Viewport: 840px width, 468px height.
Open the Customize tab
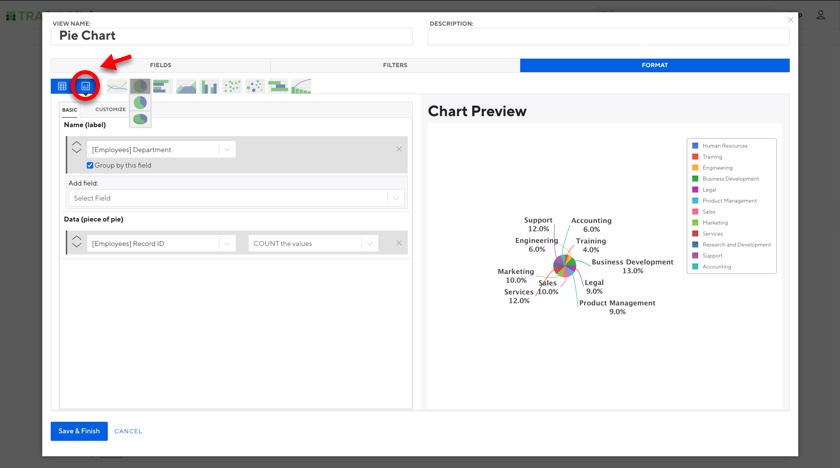(111, 110)
